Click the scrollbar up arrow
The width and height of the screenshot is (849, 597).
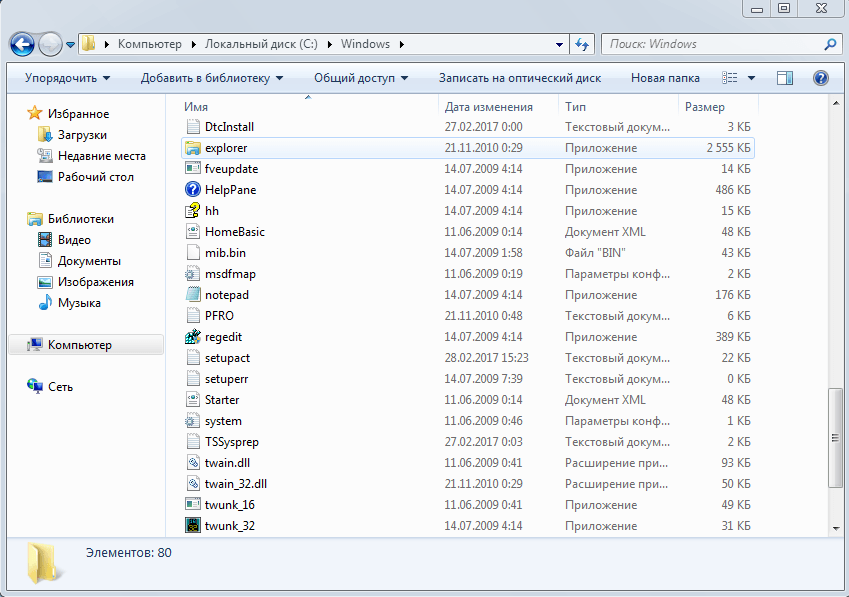[x=836, y=103]
